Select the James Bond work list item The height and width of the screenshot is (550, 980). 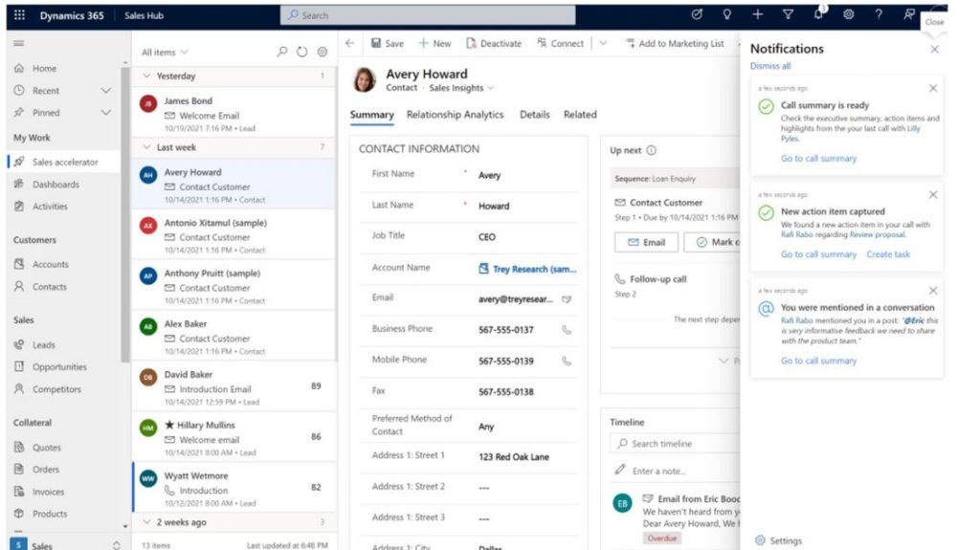click(234, 114)
